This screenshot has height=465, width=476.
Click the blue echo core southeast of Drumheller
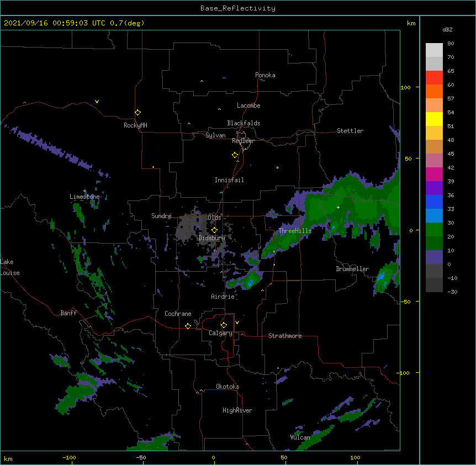pyautogui.click(x=381, y=277)
